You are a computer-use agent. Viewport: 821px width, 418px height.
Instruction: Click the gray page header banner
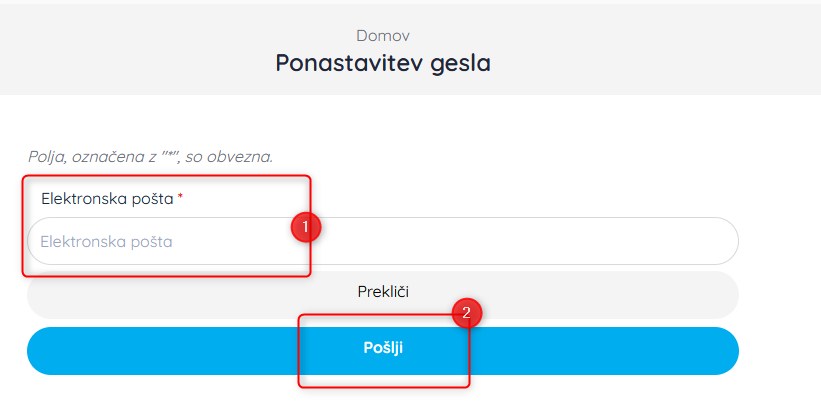[x=410, y=50]
